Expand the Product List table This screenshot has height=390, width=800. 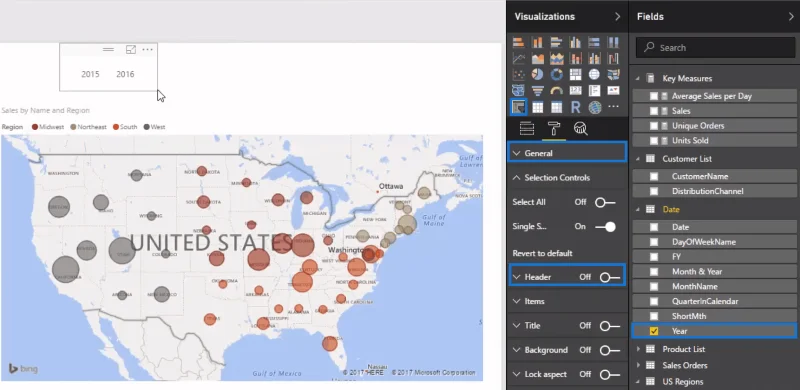tap(637, 349)
